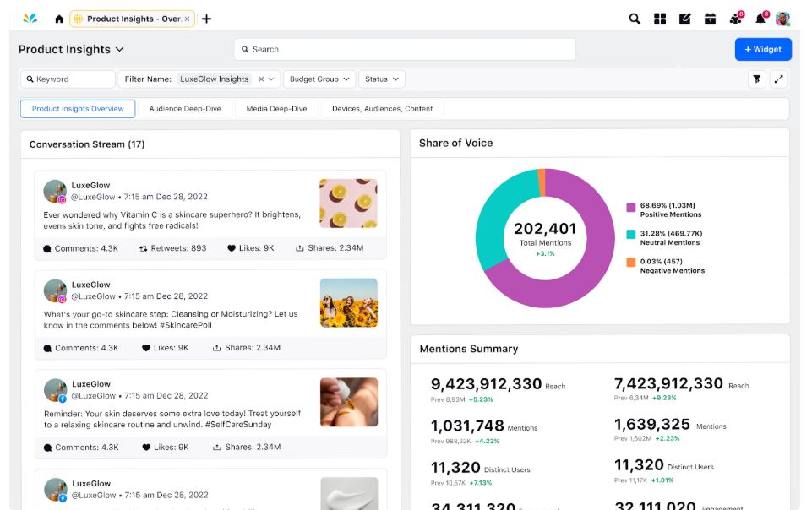The height and width of the screenshot is (510, 812).
Task: Click Shares icon on SkincarePoll post
Action: coord(216,348)
